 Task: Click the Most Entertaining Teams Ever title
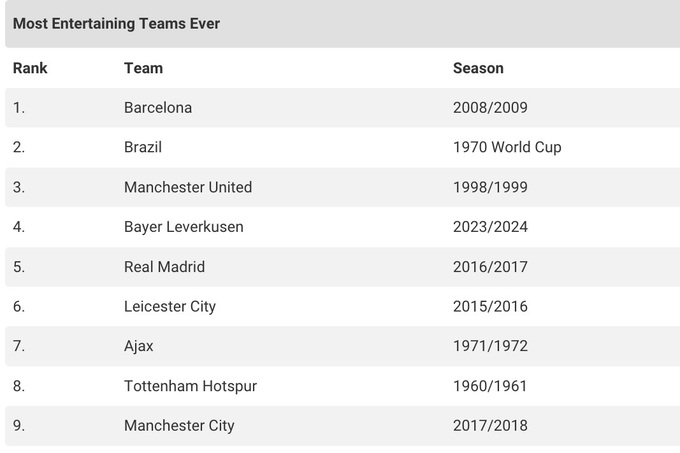point(117,23)
